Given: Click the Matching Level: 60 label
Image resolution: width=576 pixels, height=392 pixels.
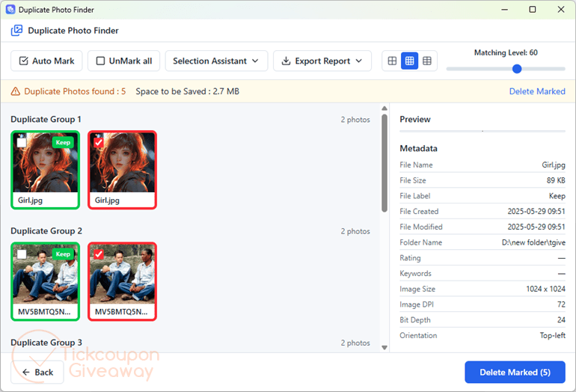Looking at the screenshot, I should pyautogui.click(x=506, y=52).
